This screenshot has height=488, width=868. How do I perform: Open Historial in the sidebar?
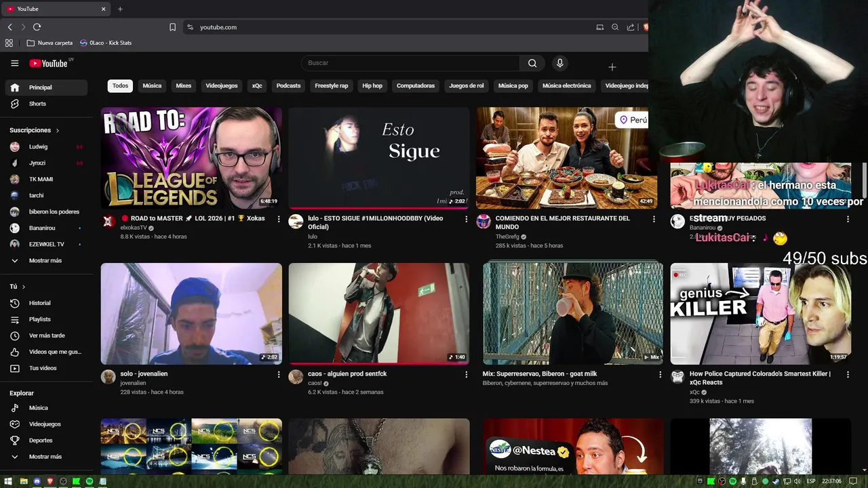tap(46, 303)
